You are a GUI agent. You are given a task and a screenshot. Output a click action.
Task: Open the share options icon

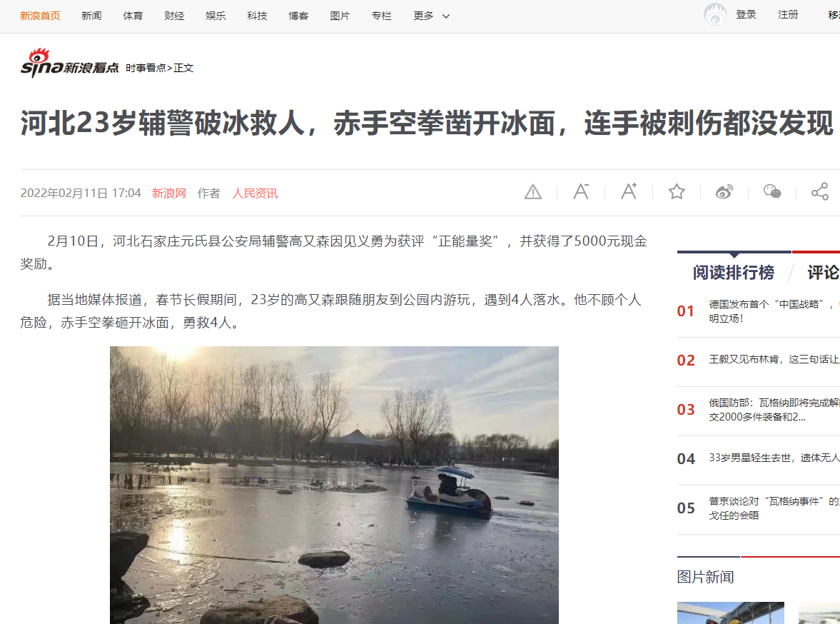coord(819,191)
